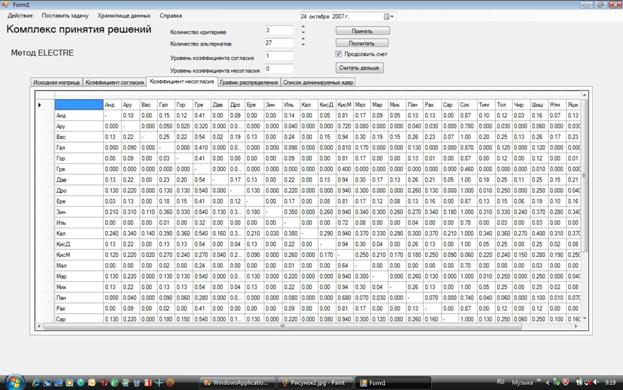
Task: Click the volume icon in system tray
Action: click(596, 382)
